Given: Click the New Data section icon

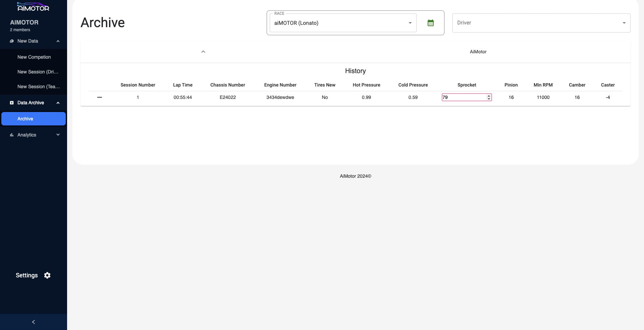Looking at the screenshot, I should (12, 41).
